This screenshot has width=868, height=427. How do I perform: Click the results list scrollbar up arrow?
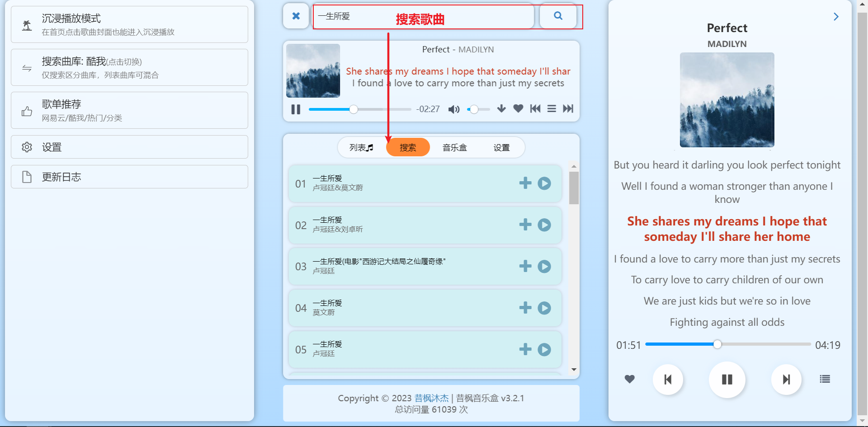click(574, 166)
